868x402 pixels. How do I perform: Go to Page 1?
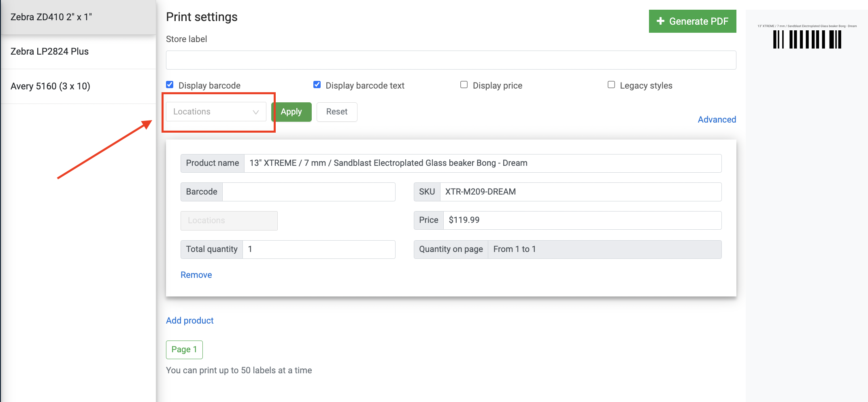(184, 349)
